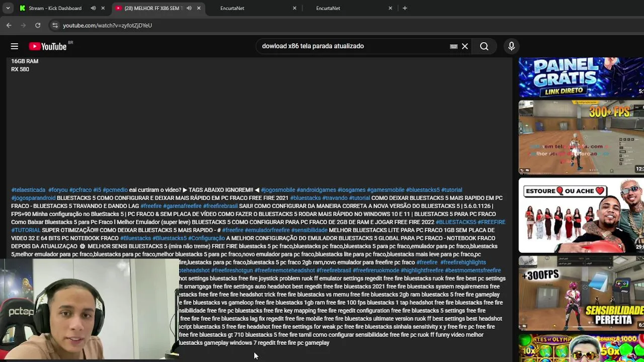Close the first EncurtaNet tab
This screenshot has height=362, width=644.
pyautogui.click(x=294, y=8)
